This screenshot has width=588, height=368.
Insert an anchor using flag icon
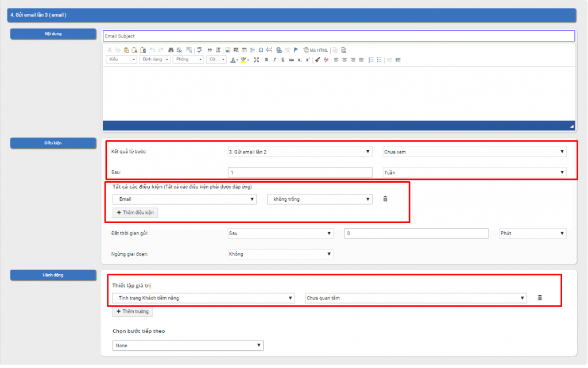pos(296,50)
